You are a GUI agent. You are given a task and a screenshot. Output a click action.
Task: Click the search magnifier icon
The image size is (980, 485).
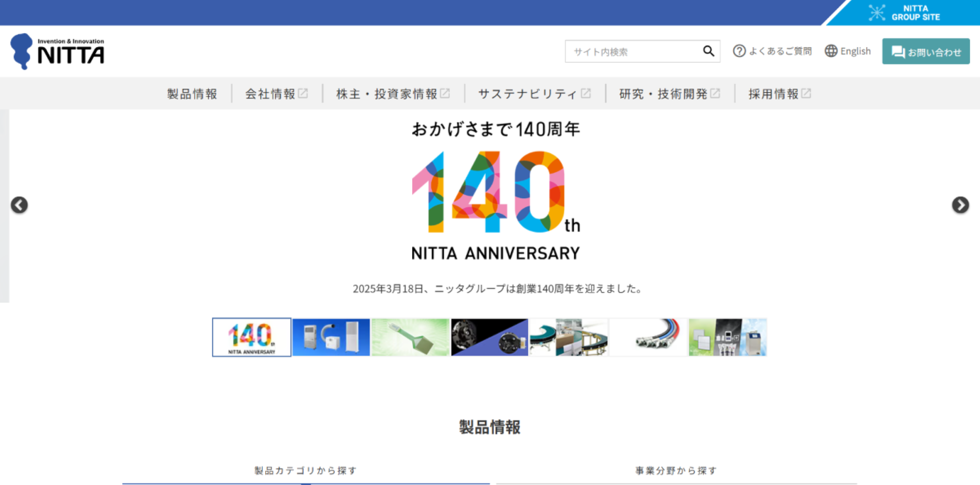click(709, 51)
